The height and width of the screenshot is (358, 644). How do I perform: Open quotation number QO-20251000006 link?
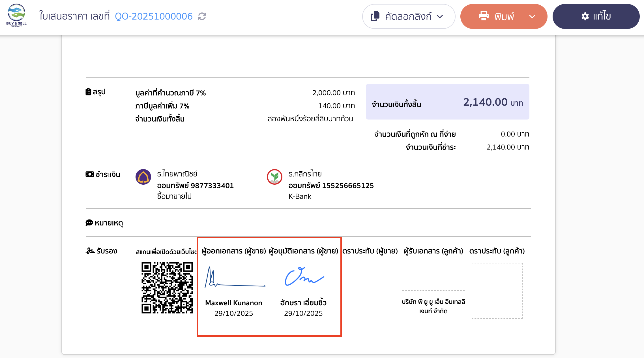coord(153,16)
